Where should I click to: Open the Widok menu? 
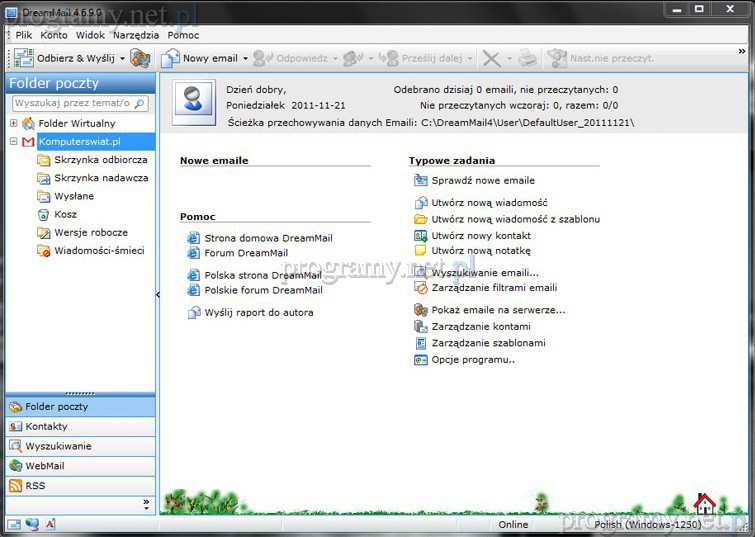[90, 35]
